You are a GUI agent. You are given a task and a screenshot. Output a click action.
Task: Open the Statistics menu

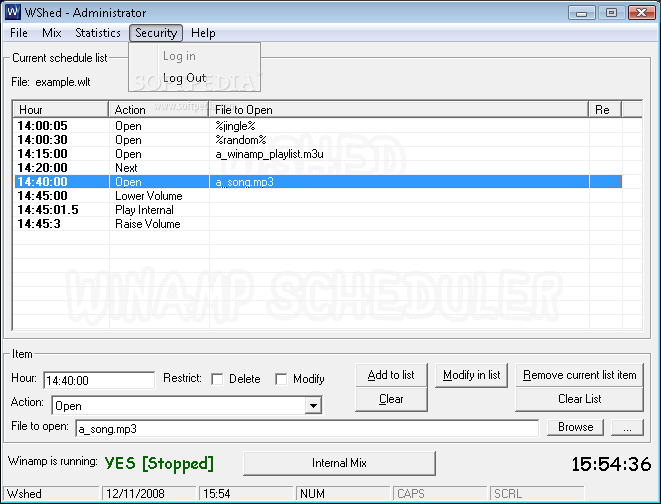tap(98, 33)
